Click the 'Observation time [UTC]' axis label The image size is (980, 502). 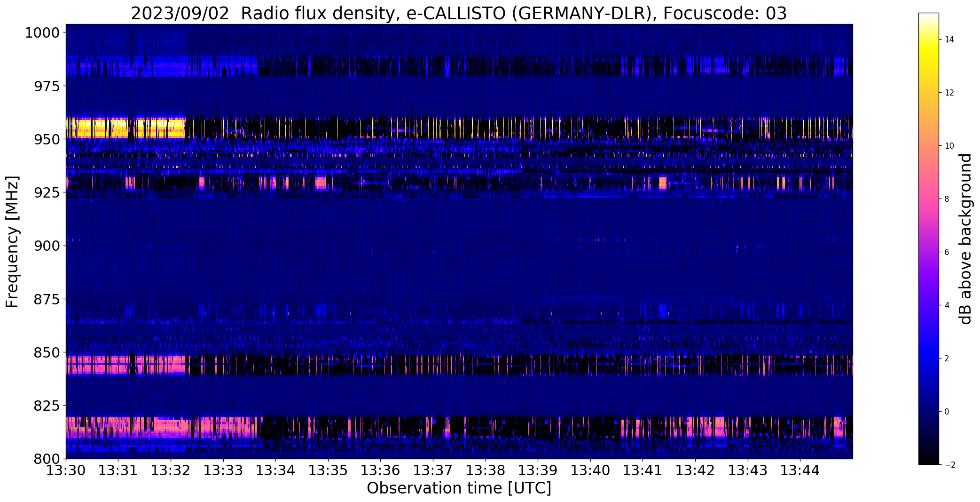coord(459,488)
